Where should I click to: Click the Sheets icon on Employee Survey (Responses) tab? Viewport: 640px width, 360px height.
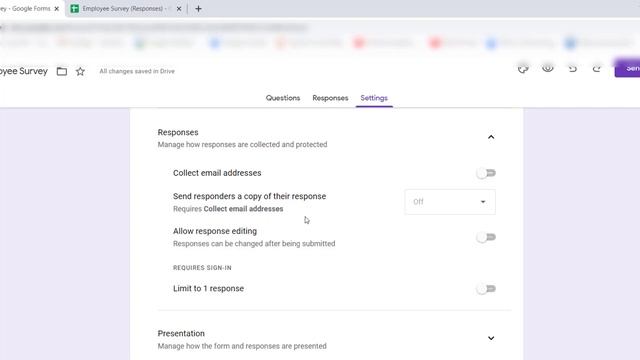click(x=75, y=9)
